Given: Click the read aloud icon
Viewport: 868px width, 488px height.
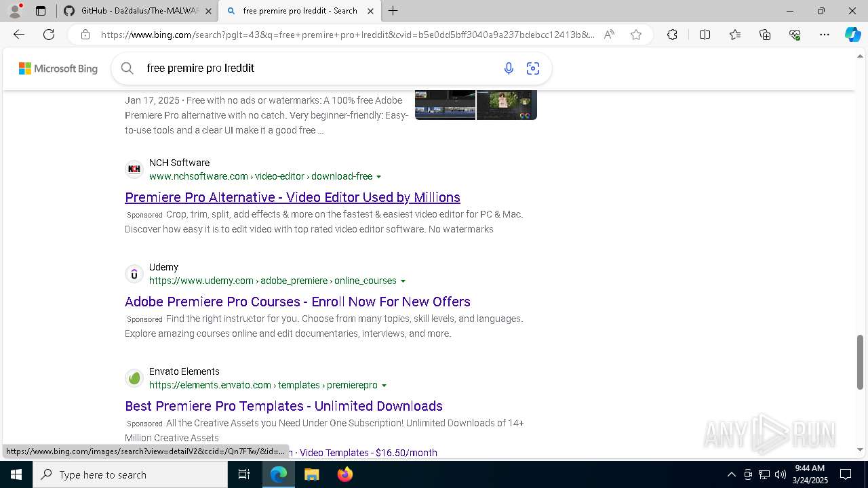Looking at the screenshot, I should tap(609, 35).
